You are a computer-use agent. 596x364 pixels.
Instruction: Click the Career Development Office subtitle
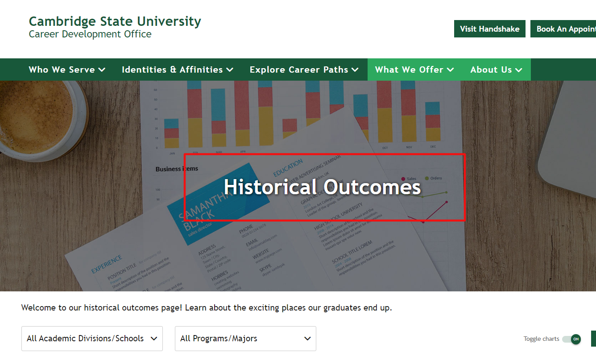(90, 34)
